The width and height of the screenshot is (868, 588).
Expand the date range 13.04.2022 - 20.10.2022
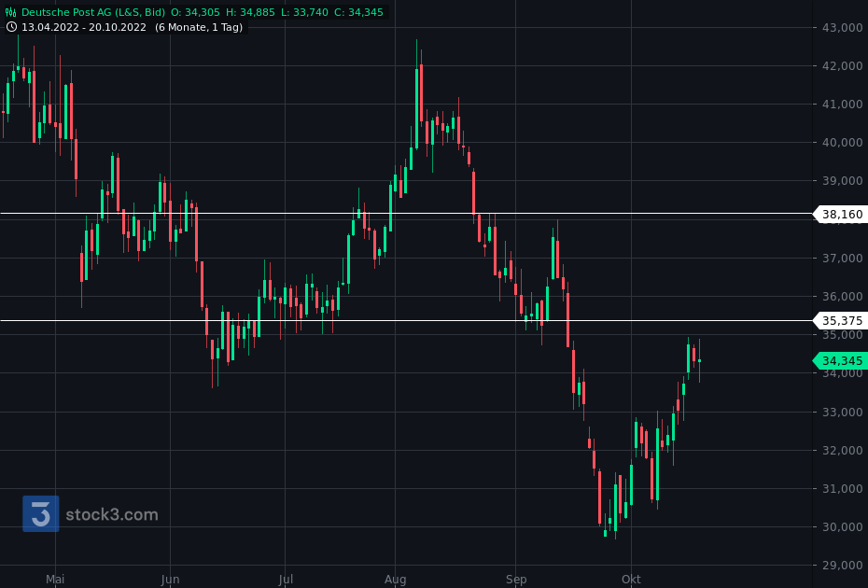tap(84, 27)
